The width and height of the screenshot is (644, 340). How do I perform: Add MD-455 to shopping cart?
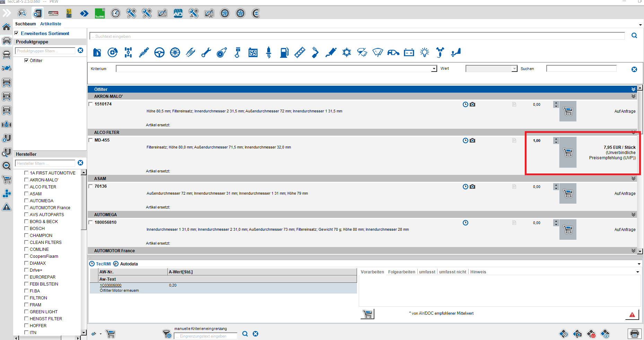568,152
